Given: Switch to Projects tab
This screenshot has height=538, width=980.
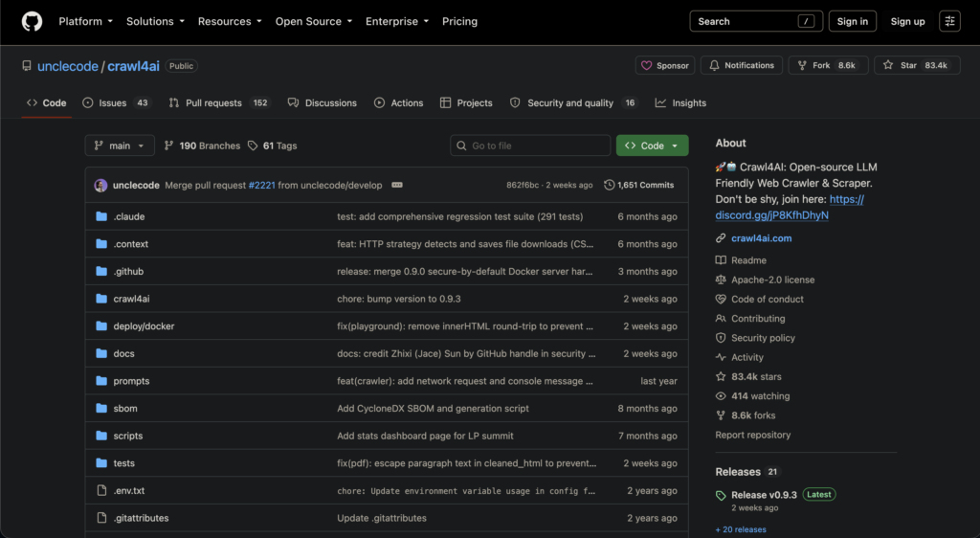Looking at the screenshot, I should (466, 103).
